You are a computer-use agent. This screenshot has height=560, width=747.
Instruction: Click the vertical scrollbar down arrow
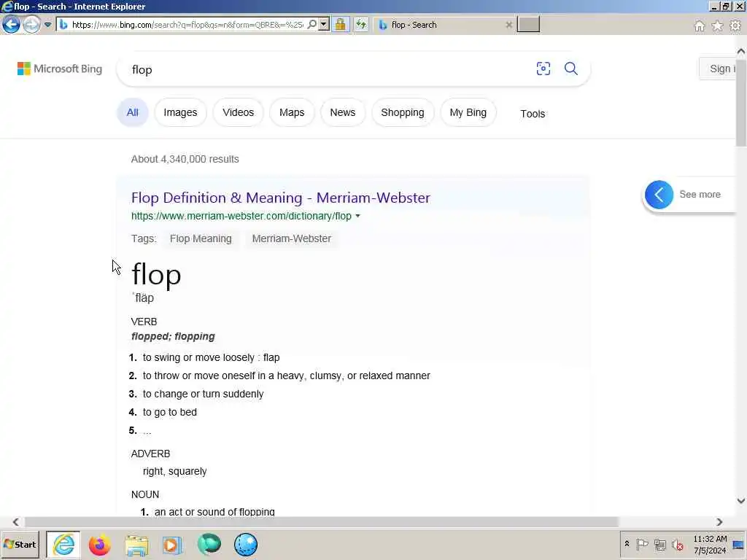(741, 500)
